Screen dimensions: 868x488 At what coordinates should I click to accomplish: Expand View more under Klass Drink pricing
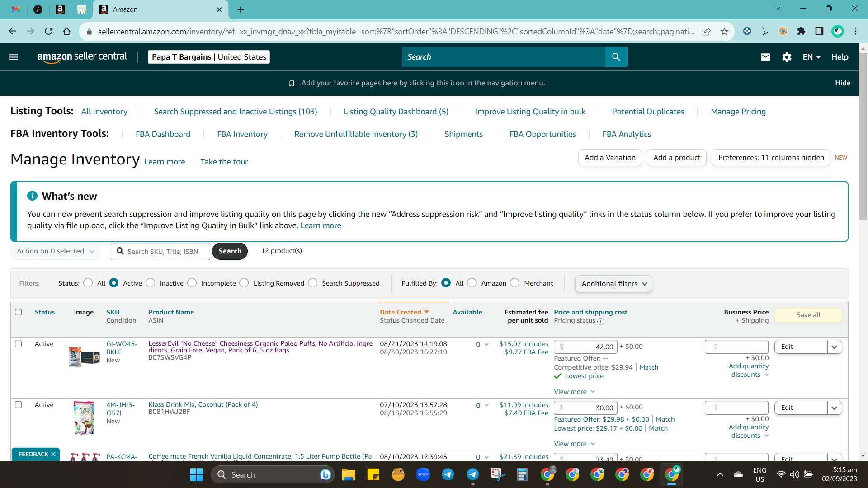[575, 444]
